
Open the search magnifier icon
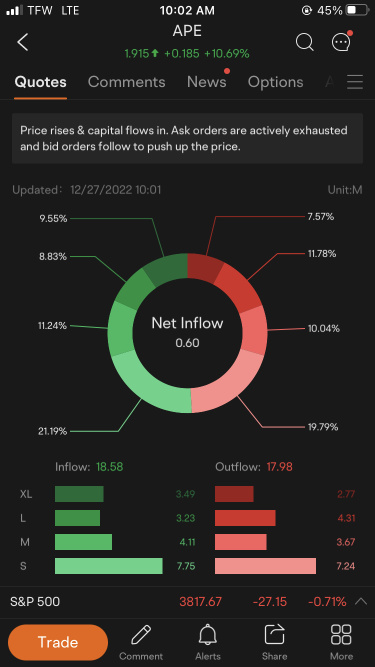tap(304, 43)
